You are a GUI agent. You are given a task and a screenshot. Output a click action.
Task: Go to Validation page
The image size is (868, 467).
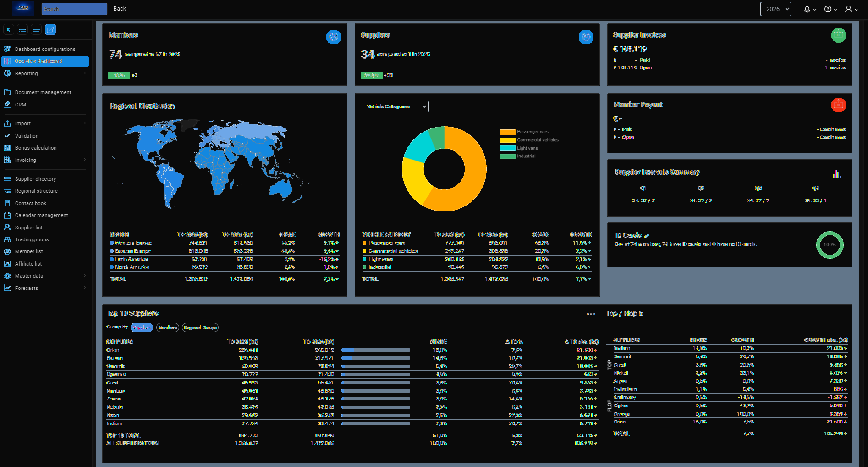point(45,136)
